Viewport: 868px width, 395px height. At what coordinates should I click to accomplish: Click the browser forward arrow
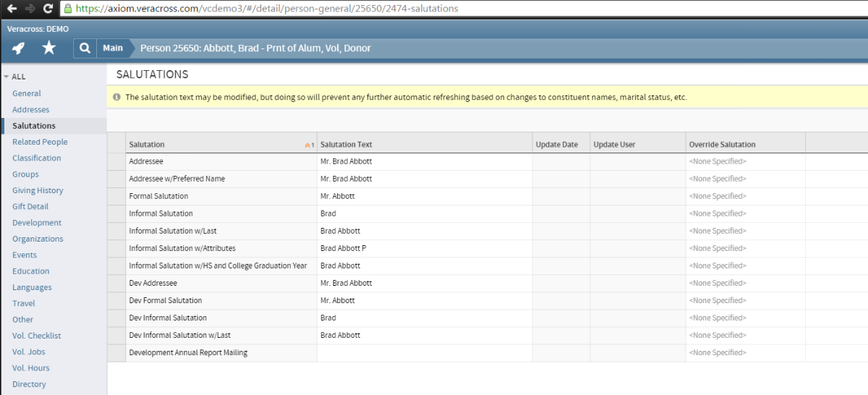coord(30,9)
